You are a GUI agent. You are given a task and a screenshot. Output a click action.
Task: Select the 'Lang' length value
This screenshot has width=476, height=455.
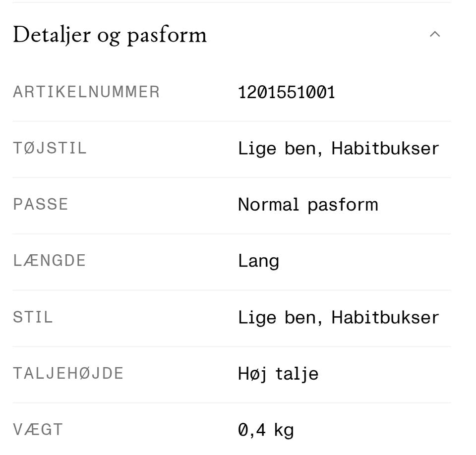258,261
